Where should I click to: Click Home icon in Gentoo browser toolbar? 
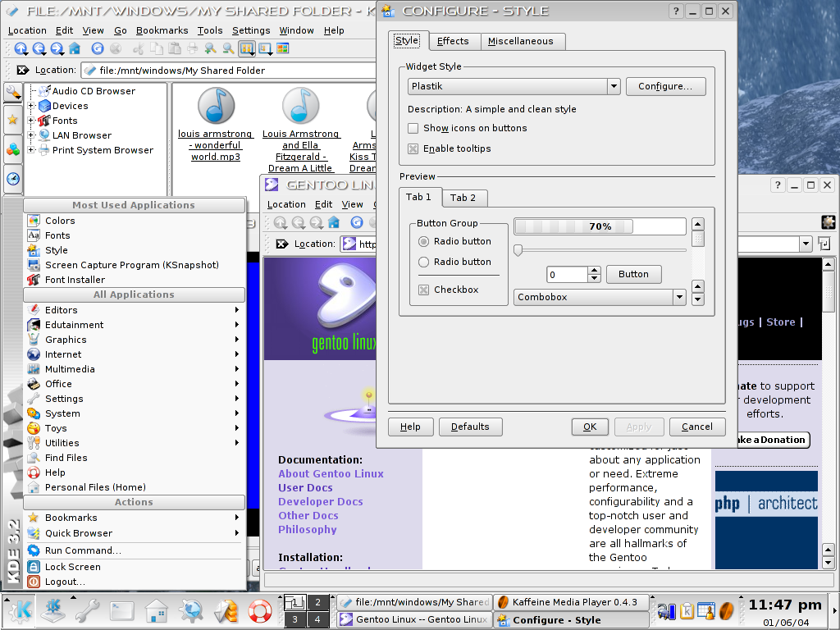click(334, 222)
